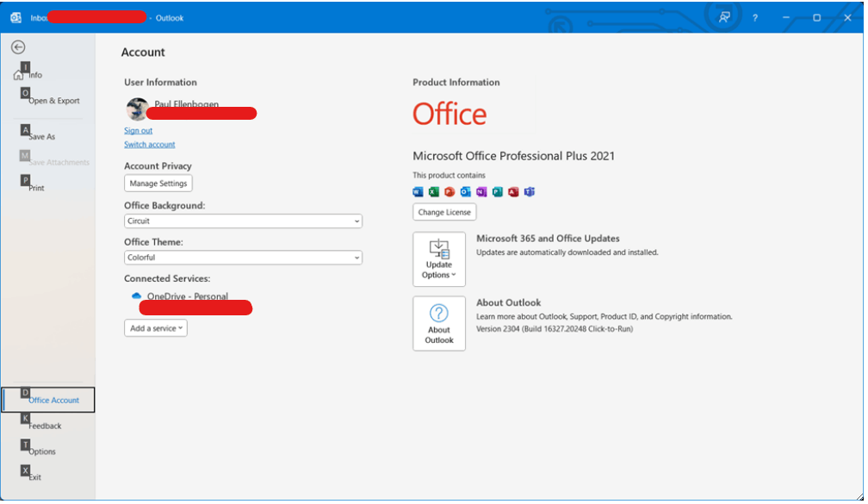868x504 pixels.
Task: Click the Word product icon
Action: click(x=418, y=192)
